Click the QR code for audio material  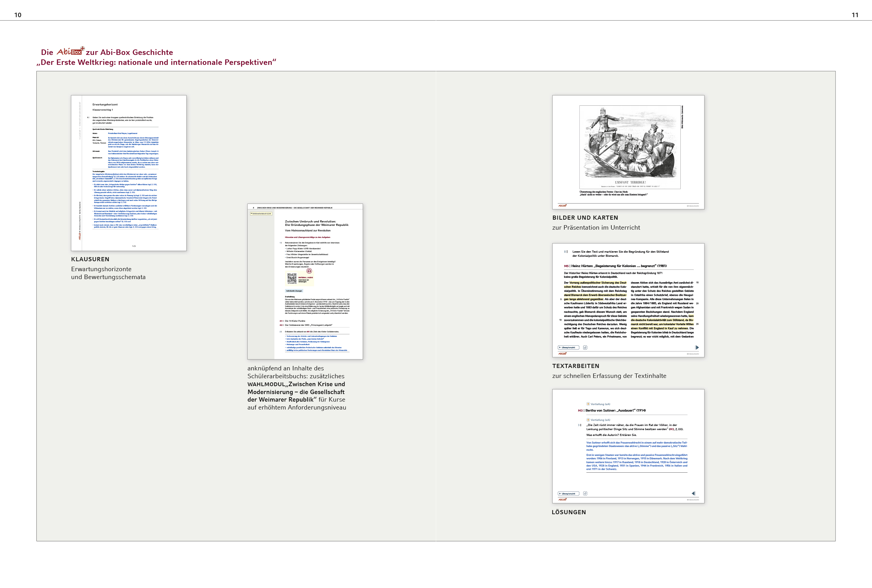(292, 278)
